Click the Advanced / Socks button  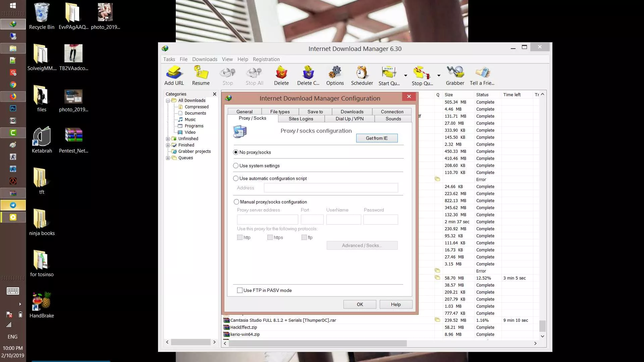[x=362, y=245]
